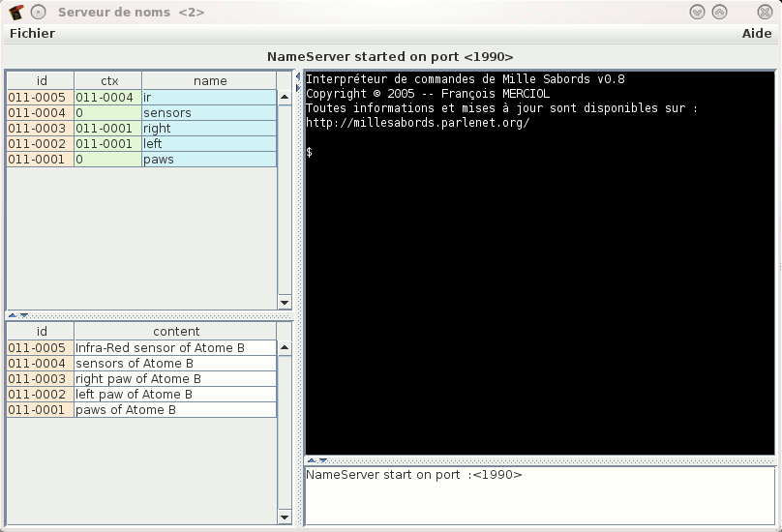Select 'right paw of Atome B' content cell
782x532 pixels.
[x=175, y=378]
